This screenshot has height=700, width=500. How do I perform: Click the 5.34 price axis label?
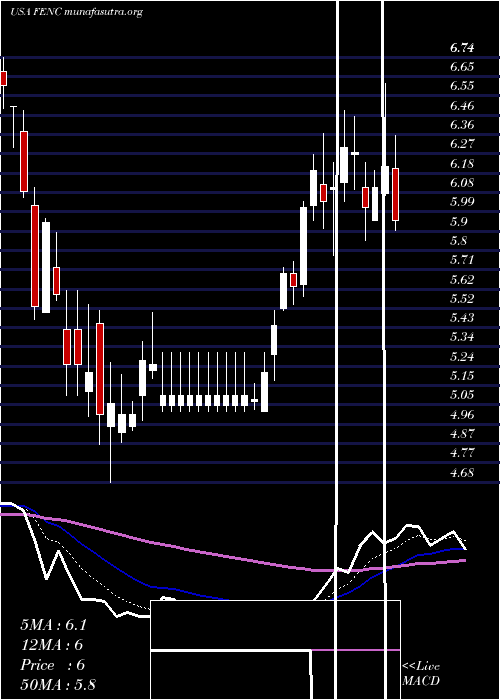[462, 337]
